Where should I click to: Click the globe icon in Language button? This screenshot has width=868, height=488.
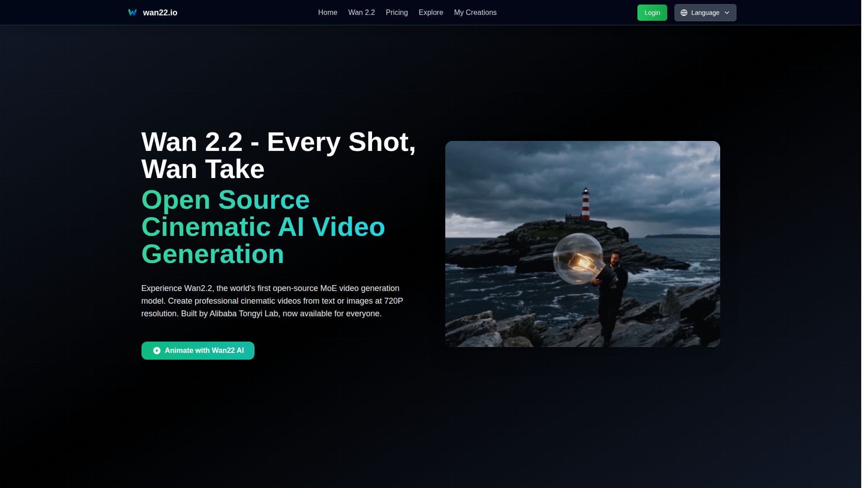(x=684, y=13)
